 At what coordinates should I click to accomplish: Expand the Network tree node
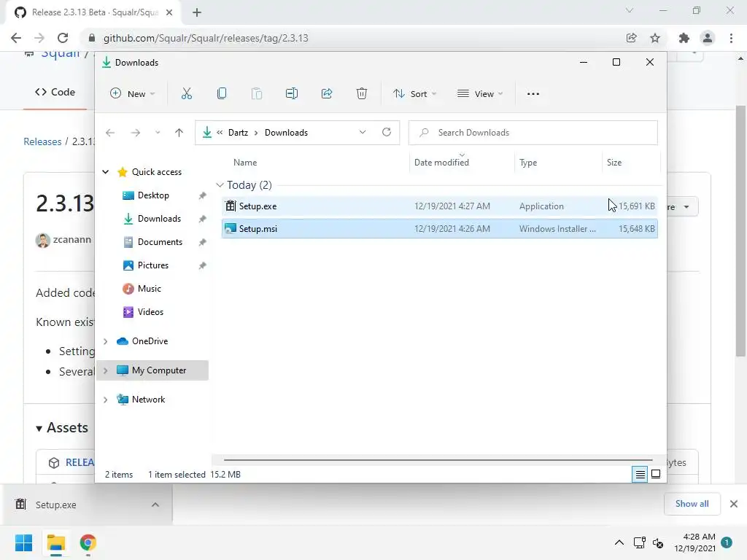[x=106, y=400]
